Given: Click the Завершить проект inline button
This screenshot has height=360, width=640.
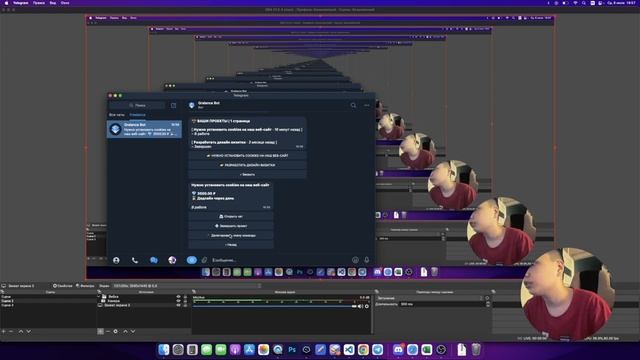Looking at the screenshot, I should (231, 226).
